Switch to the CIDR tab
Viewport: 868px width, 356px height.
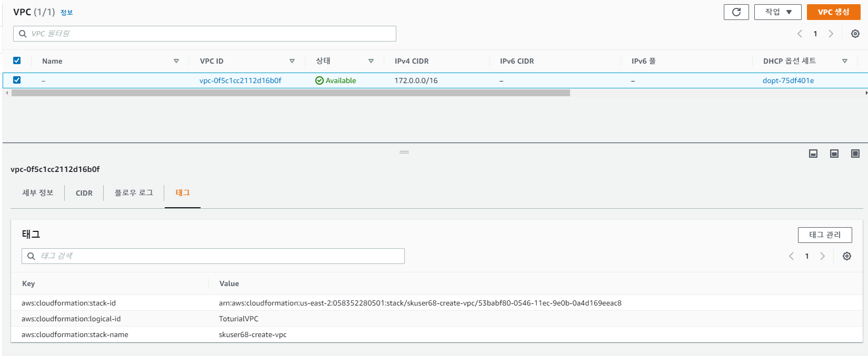84,193
